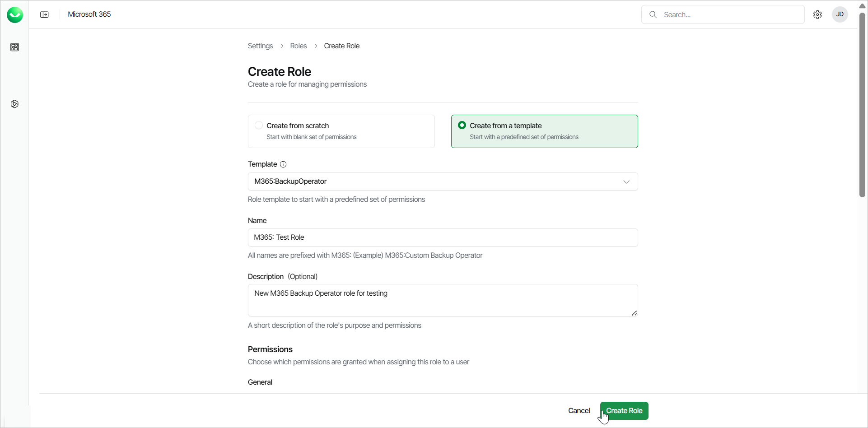The image size is (868, 428).
Task: Open the M365:BackupOperator template dropdown
Action: pos(434,181)
